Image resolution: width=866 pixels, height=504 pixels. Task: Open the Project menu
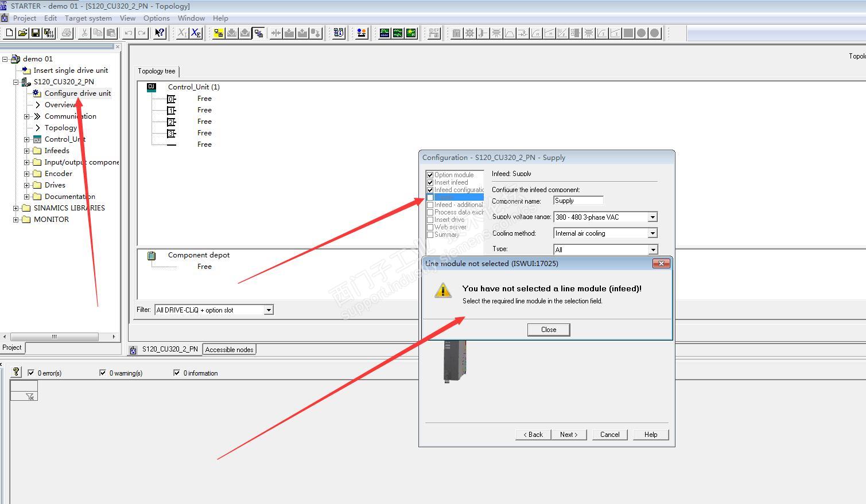(x=25, y=18)
